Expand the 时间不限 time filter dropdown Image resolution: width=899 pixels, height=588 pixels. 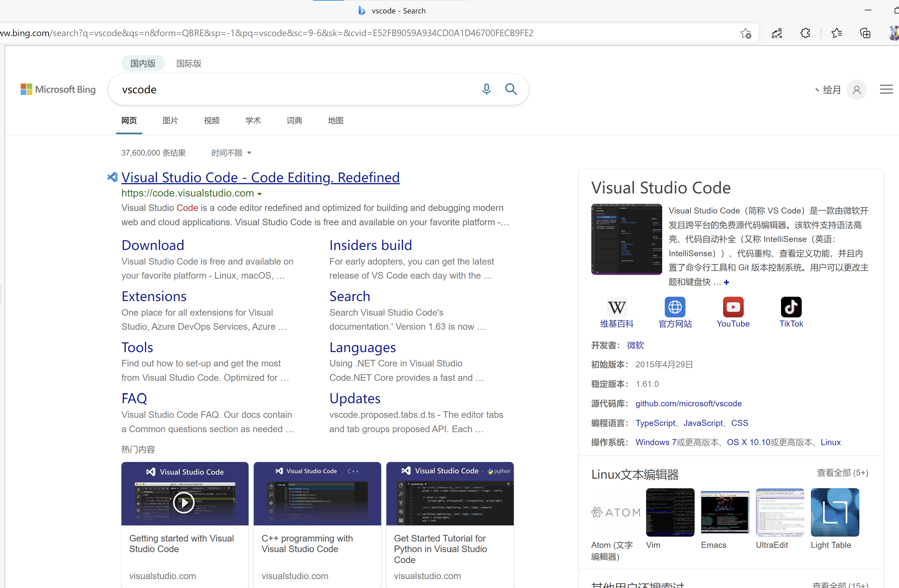coord(231,153)
